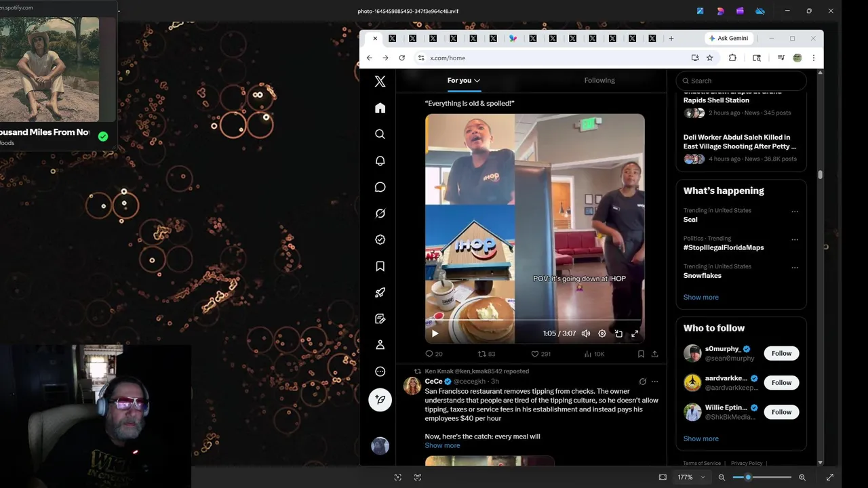Open more menu on CeCe's post
This screenshot has height=488, width=868.
point(654,382)
